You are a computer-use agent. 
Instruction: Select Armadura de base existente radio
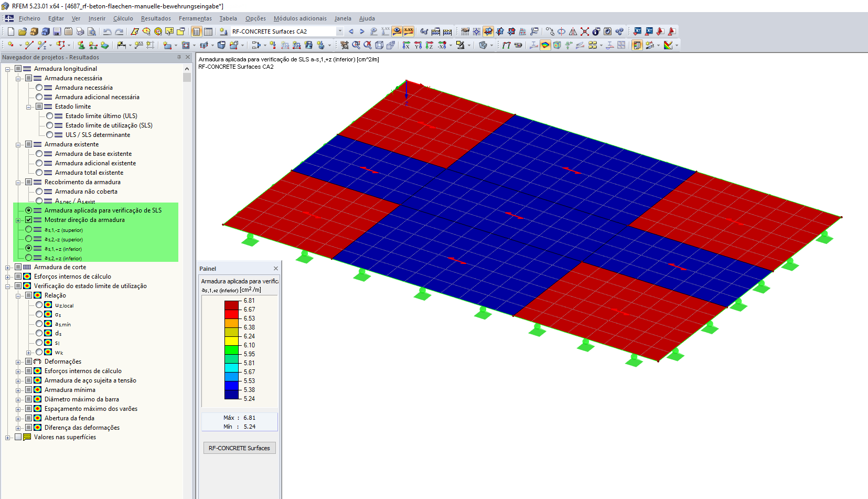tap(39, 154)
